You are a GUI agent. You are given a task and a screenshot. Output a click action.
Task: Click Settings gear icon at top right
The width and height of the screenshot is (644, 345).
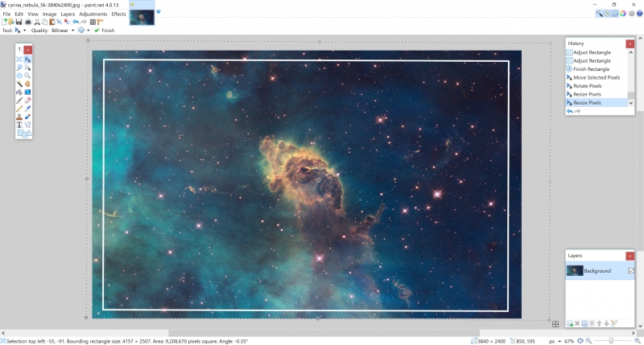point(632,13)
